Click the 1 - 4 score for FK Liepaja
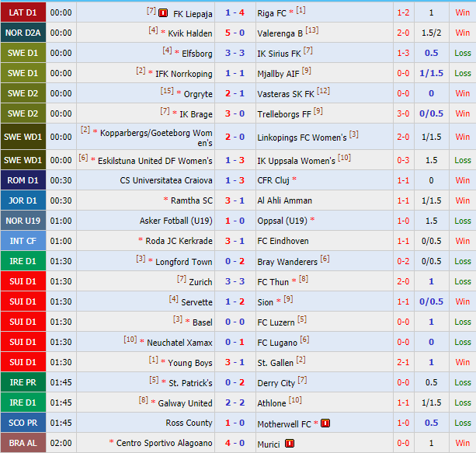 (x=235, y=12)
